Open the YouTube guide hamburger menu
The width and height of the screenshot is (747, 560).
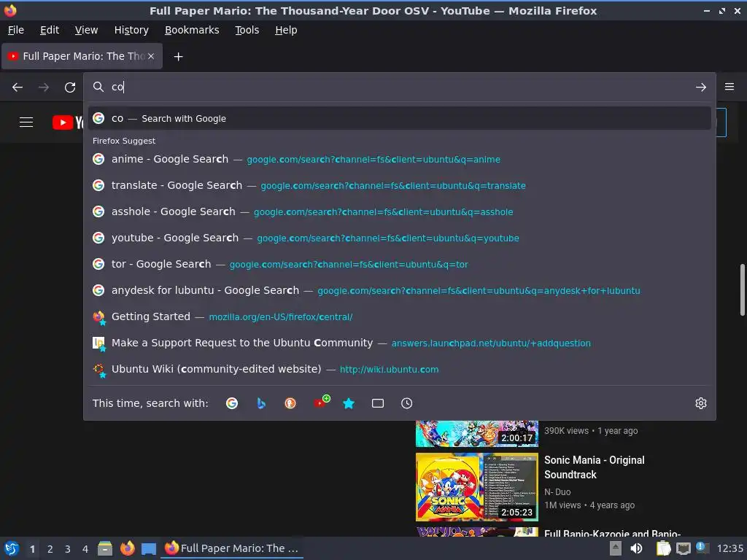26,122
